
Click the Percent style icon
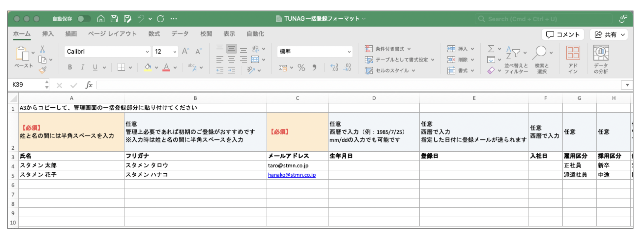301,68
